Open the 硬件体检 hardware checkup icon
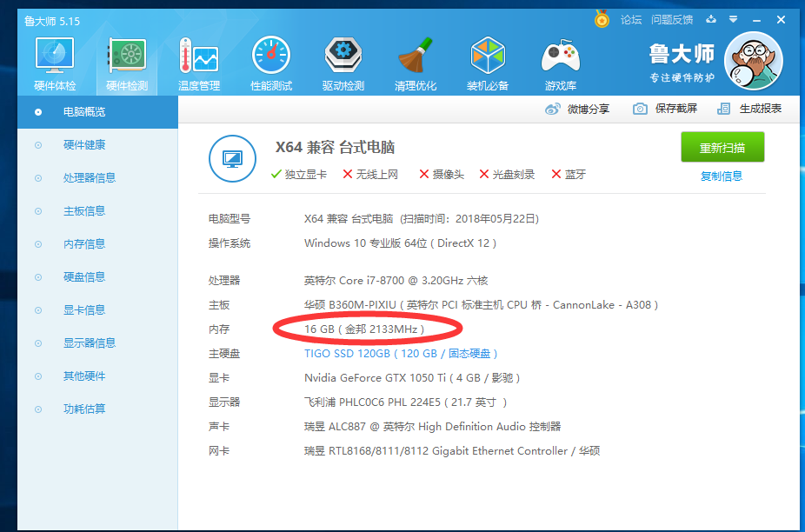The height and width of the screenshot is (532, 805). coord(55,64)
